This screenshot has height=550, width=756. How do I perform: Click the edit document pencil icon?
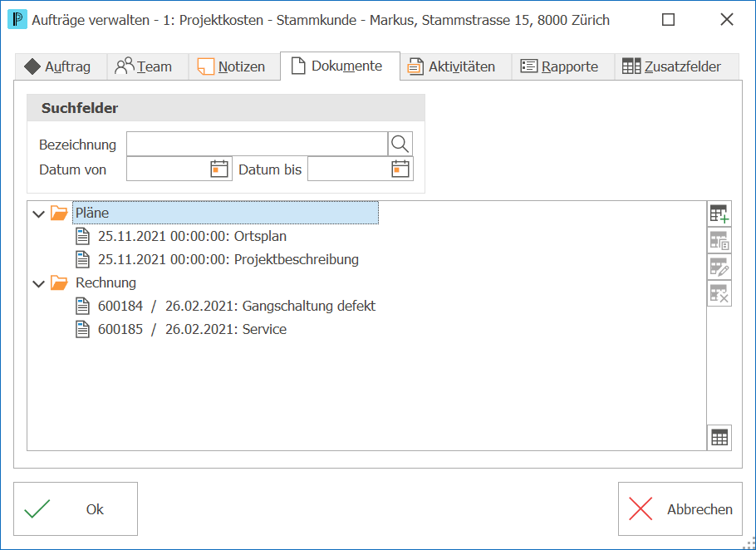[719, 267]
